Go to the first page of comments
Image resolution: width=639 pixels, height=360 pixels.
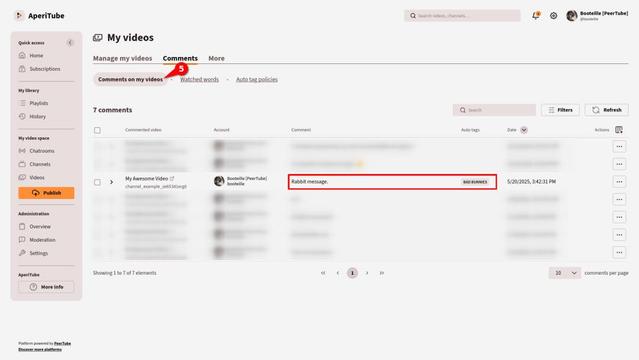point(323,273)
